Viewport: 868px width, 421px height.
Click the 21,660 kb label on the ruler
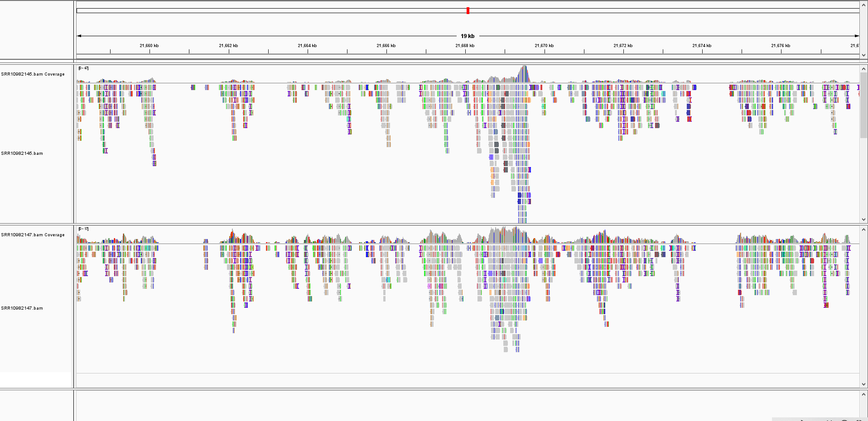tap(149, 45)
